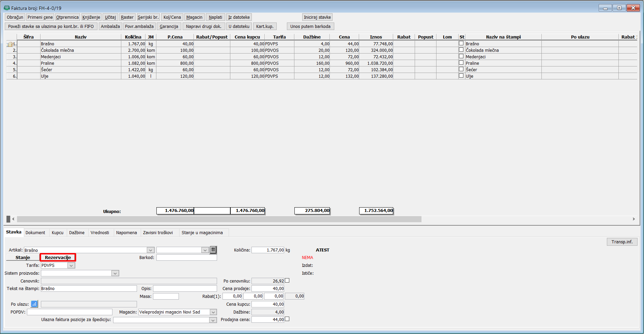Click Poveži stavke sa ulazima button
The height and width of the screenshot is (334, 644).
coord(51,27)
